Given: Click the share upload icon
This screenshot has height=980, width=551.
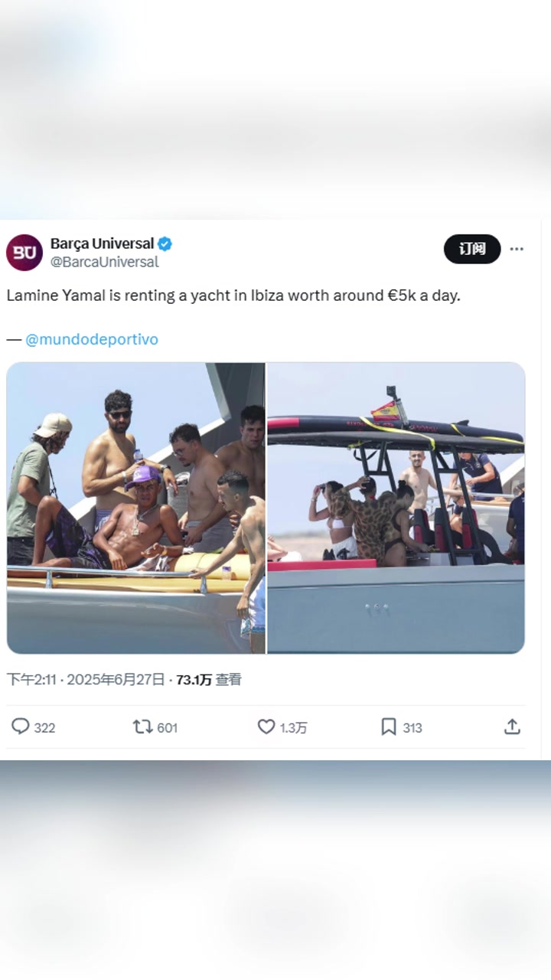Looking at the screenshot, I should coord(513,727).
